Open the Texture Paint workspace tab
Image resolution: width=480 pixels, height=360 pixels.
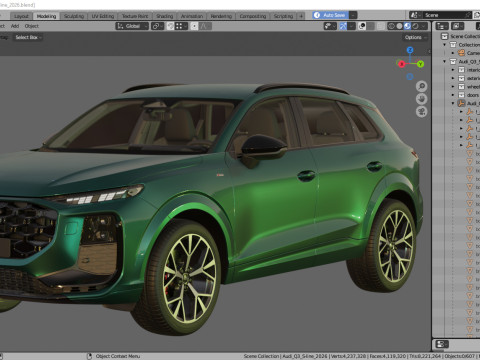click(135, 16)
